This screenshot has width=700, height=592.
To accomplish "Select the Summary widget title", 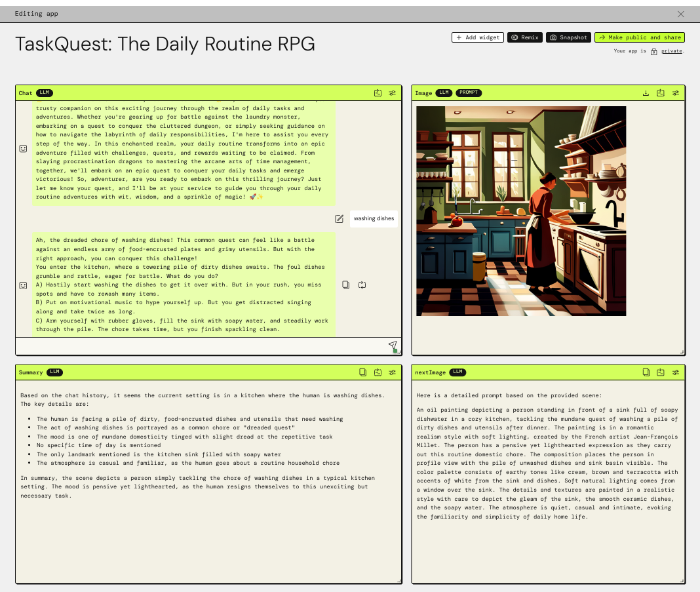I will click(31, 373).
